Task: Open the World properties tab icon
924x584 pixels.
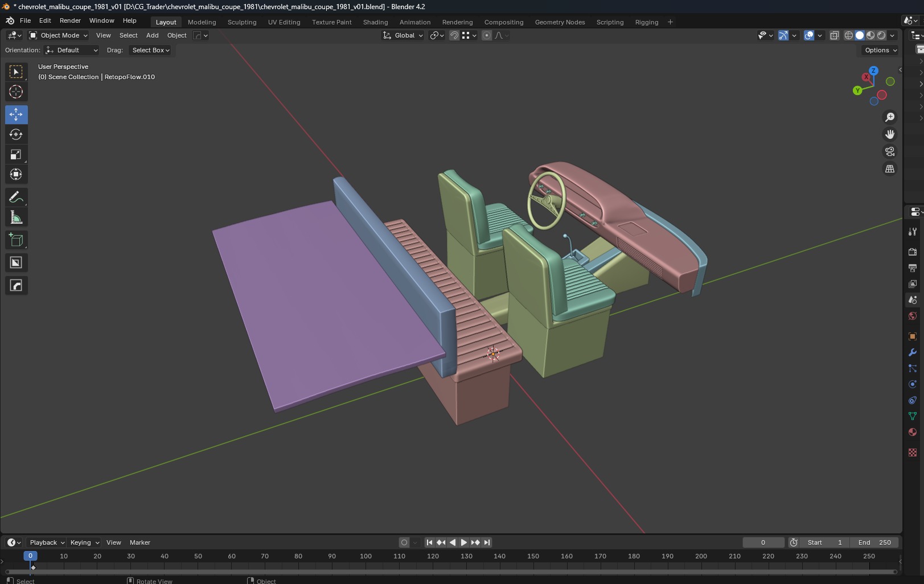Action: coord(913,316)
